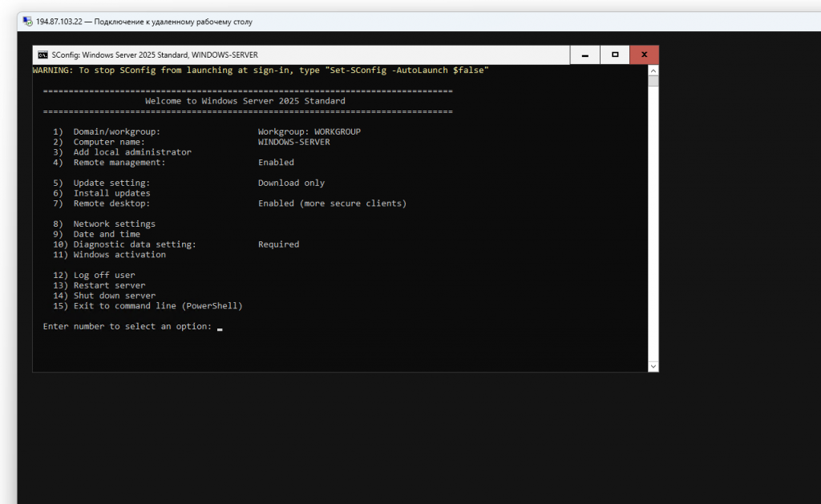Click the 'Add local administrator' option text
821x504 pixels.
132,152
